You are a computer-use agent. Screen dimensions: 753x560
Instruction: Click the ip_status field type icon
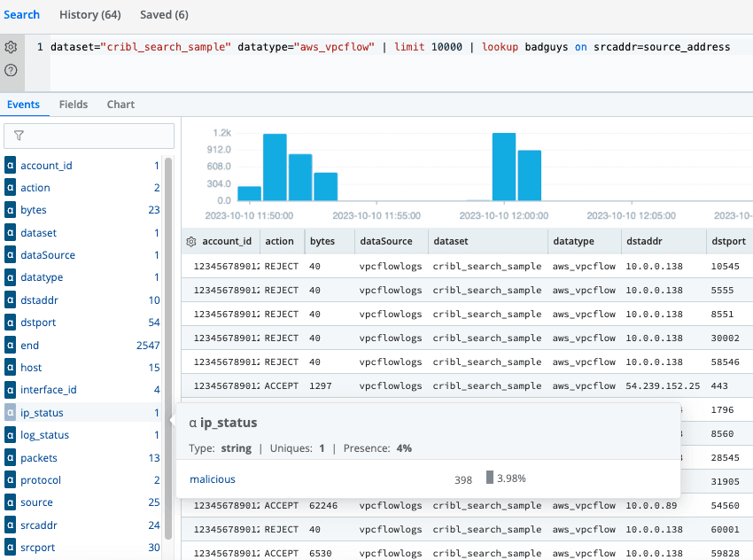tap(11, 413)
